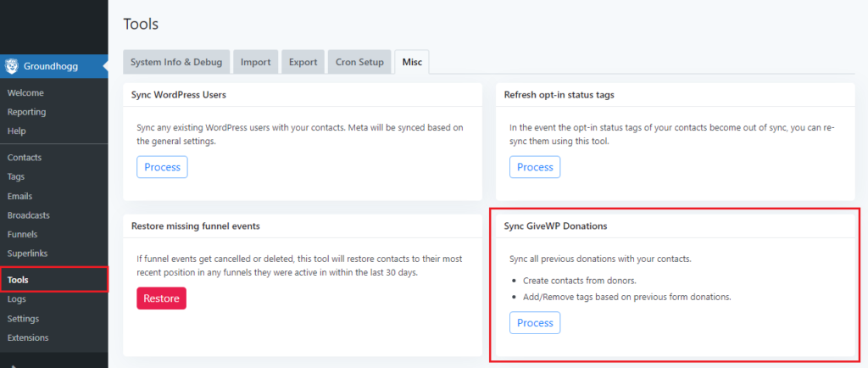This screenshot has width=868, height=368.
Task: Click 'Sync all previous donations with your contacts' text
Action: point(600,259)
